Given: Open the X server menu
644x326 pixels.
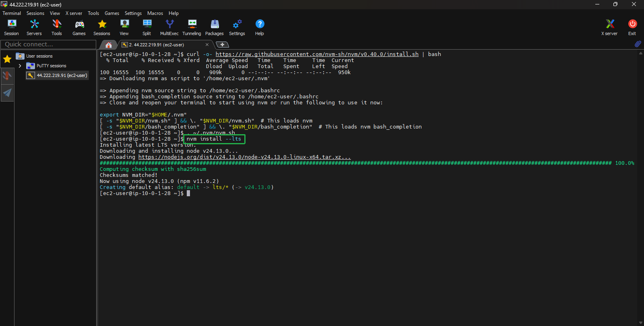Looking at the screenshot, I should (74, 13).
